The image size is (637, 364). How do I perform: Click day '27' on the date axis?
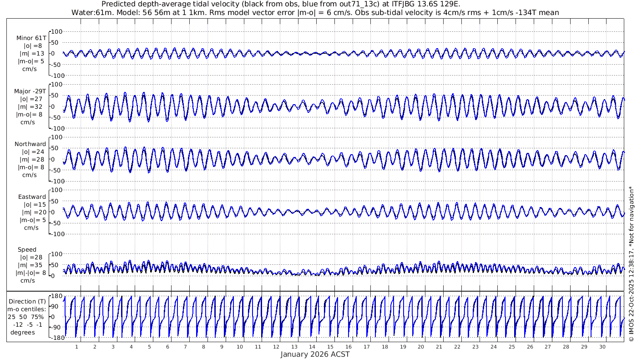coord(548,347)
